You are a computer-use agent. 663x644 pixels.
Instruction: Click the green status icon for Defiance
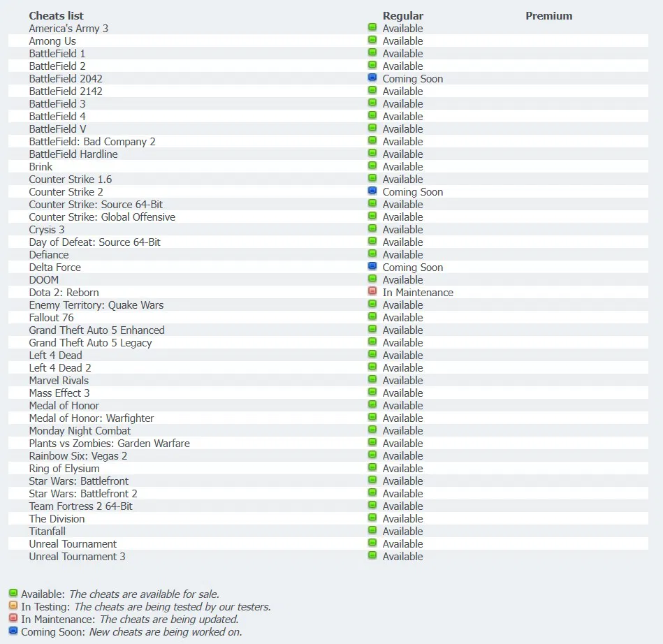click(372, 254)
